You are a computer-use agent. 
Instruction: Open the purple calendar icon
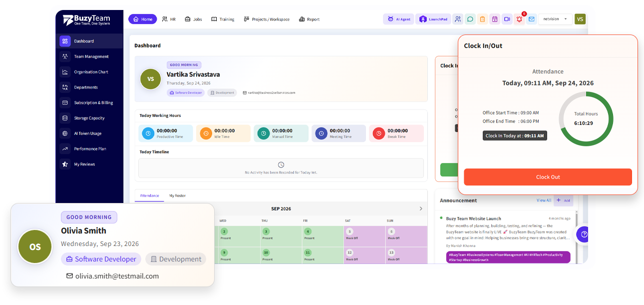(495, 19)
